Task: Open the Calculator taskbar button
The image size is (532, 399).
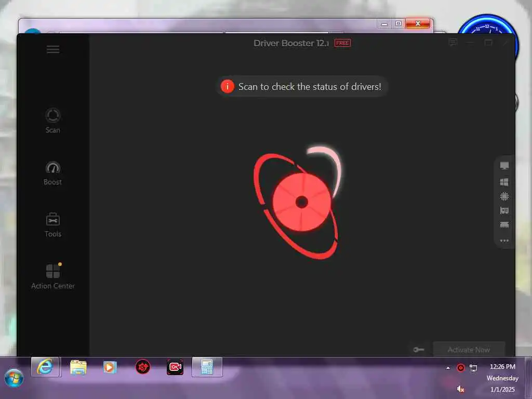Action: (x=207, y=367)
